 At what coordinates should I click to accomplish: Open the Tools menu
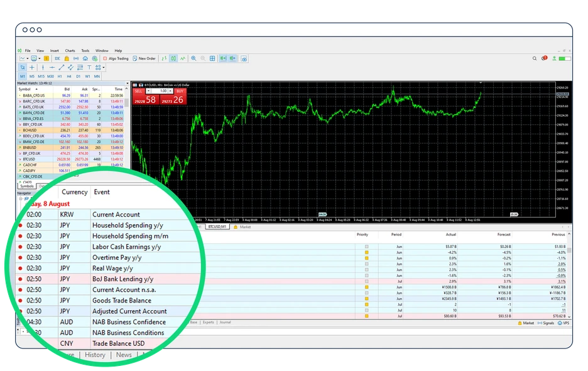click(85, 51)
